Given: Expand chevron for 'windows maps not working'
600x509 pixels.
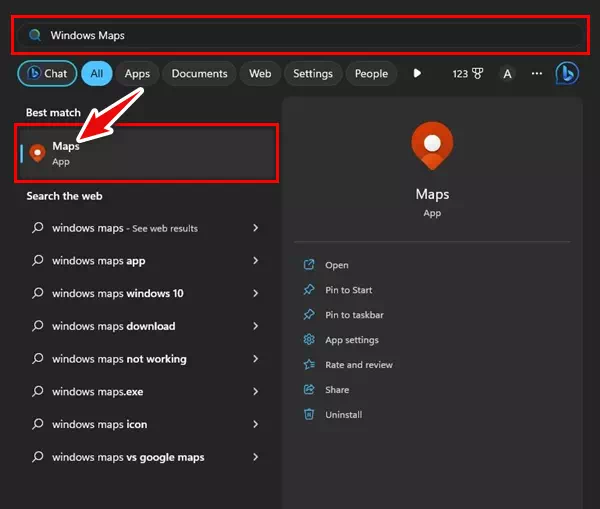Looking at the screenshot, I should click(256, 359).
